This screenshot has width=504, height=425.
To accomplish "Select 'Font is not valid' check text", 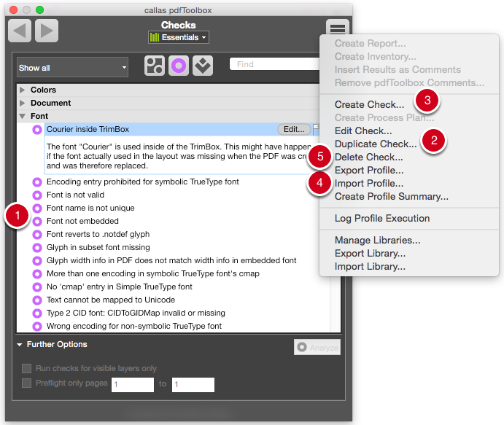I will [x=76, y=195].
